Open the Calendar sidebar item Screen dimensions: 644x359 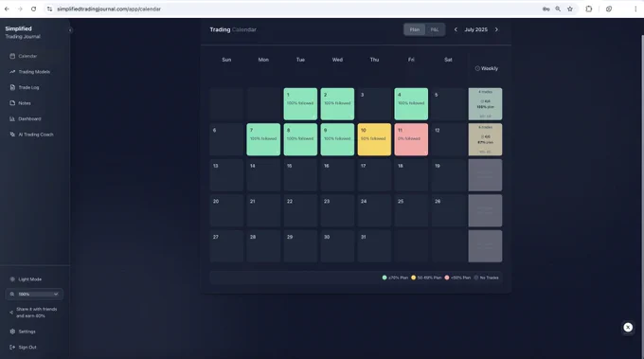(27, 56)
